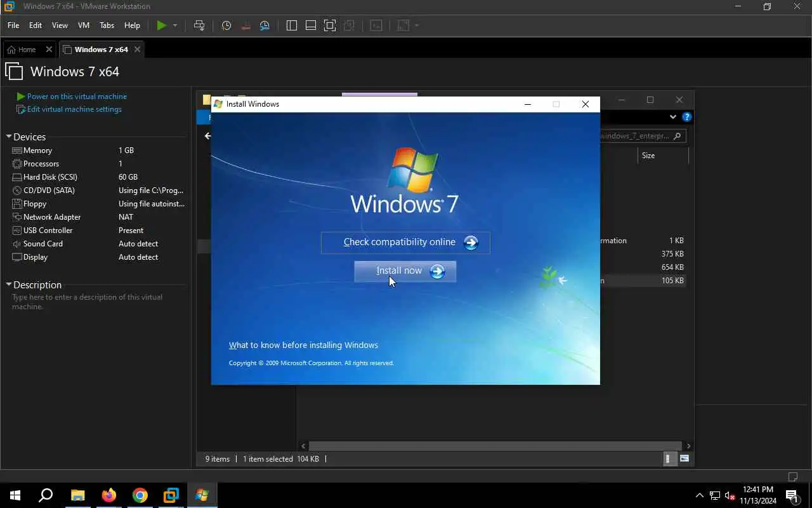Viewport: 812px width, 508px height.
Task: Click the File Explorer help icon
Action: click(686, 117)
